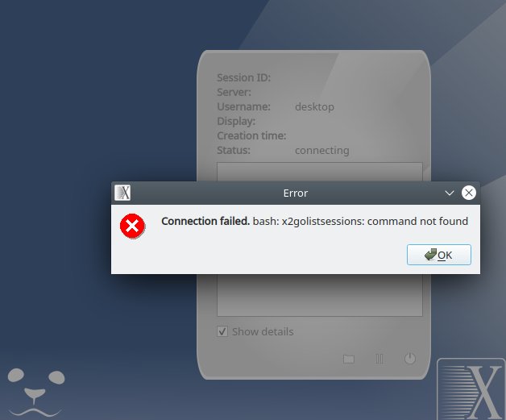Image resolution: width=506 pixels, height=420 pixels.
Task: Open shared folders via folder icon
Action: (349, 359)
